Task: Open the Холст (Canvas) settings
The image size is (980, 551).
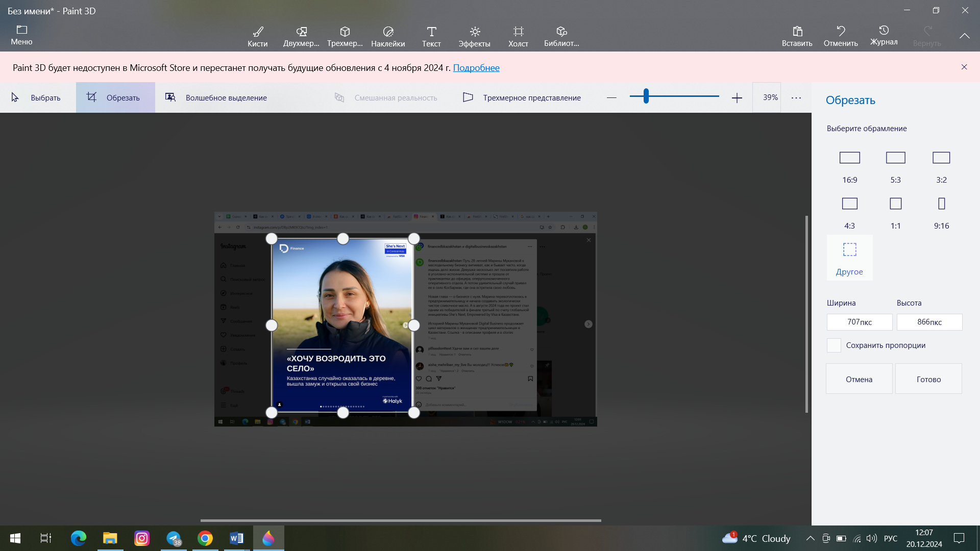Action: tap(518, 37)
